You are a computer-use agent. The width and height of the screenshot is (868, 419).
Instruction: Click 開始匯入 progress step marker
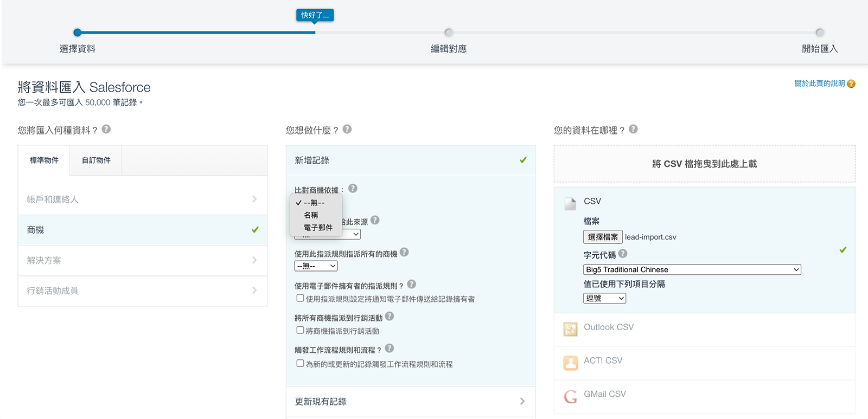pos(820,33)
